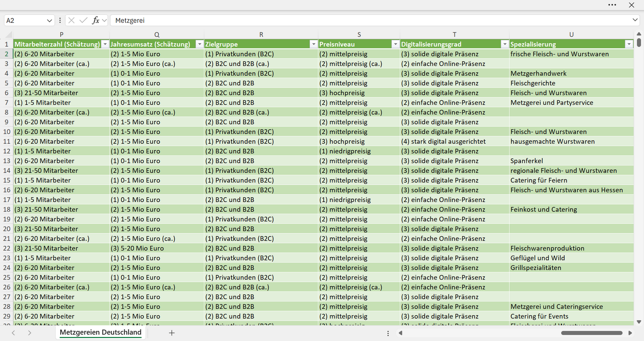This screenshot has height=341, width=644.
Task: Select cell 'Geflügel und Wild'
Action: [571, 258]
